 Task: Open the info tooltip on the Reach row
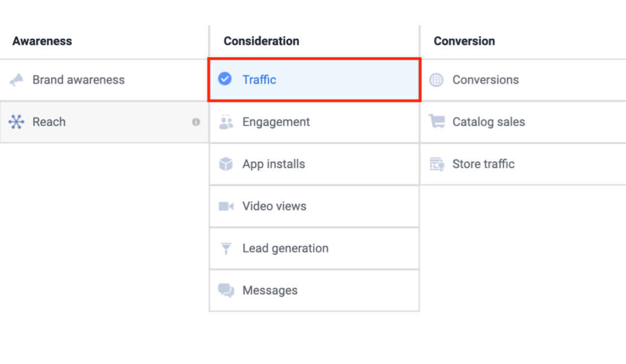[196, 122]
